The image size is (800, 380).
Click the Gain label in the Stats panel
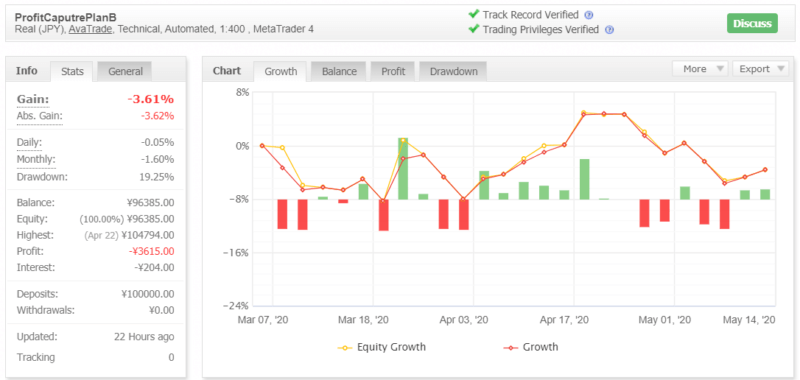point(33,99)
